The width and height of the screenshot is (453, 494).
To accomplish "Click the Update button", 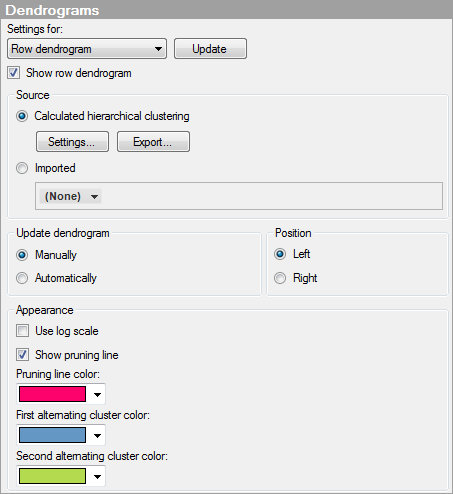I will point(210,49).
